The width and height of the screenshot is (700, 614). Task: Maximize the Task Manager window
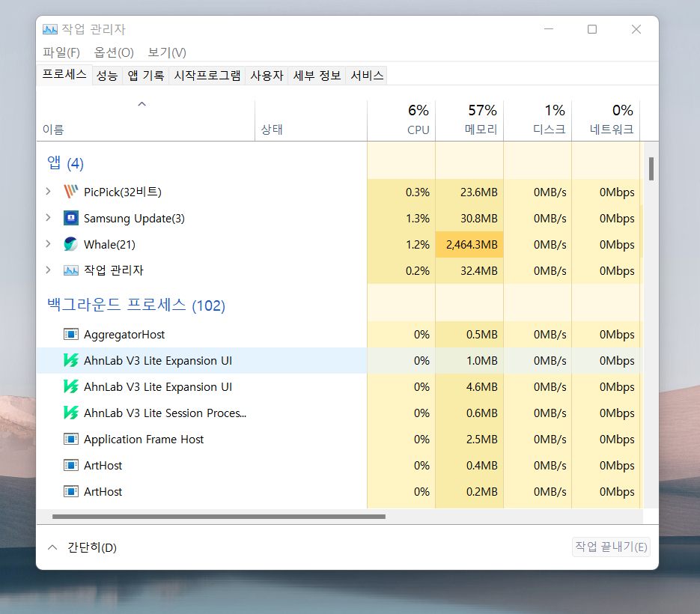click(x=592, y=29)
